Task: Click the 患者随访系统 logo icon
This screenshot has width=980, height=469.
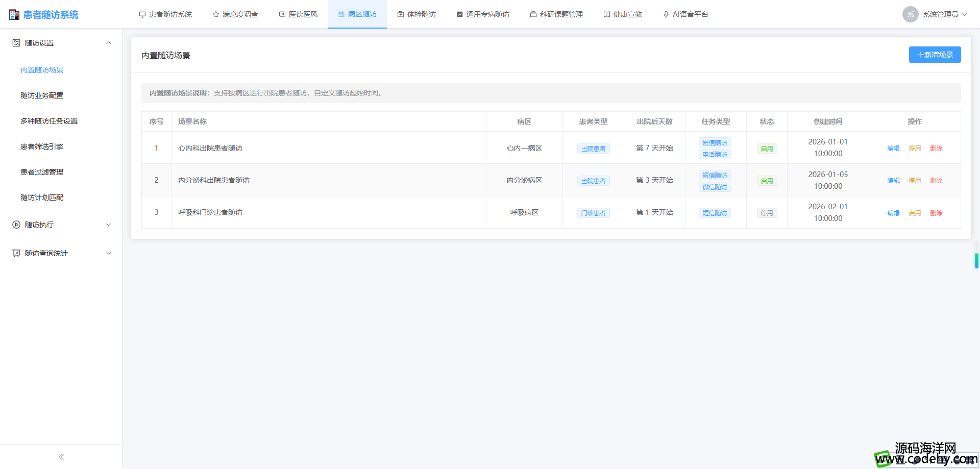Action: point(14,15)
